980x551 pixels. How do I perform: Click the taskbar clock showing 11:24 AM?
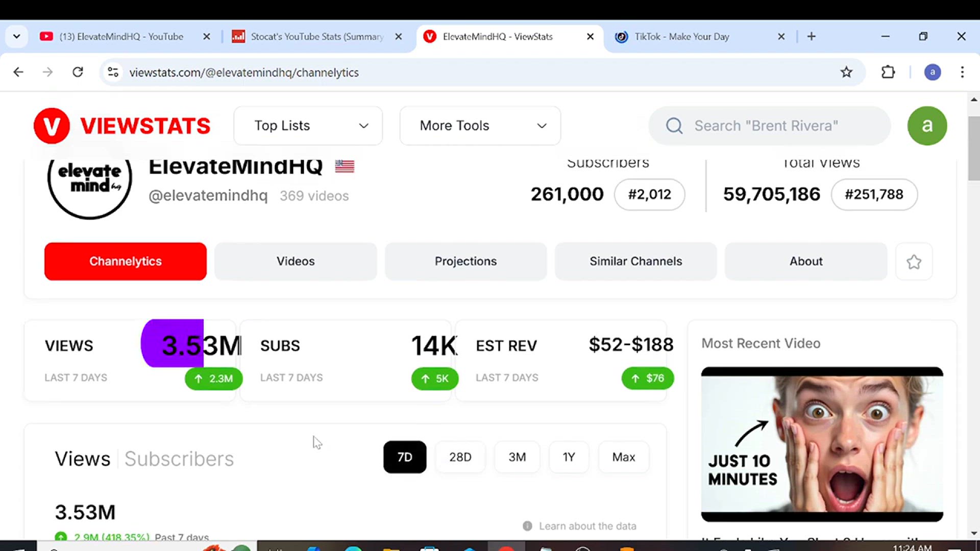pos(912,547)
